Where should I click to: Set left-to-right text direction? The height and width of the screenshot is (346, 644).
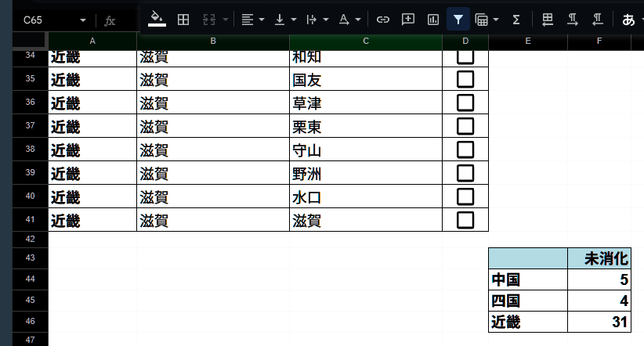point(573,20)
